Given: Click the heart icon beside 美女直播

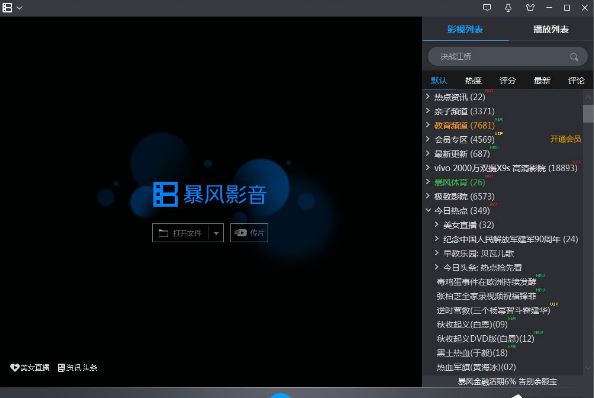Looking at the screenshot, I should tap(14, 367).
